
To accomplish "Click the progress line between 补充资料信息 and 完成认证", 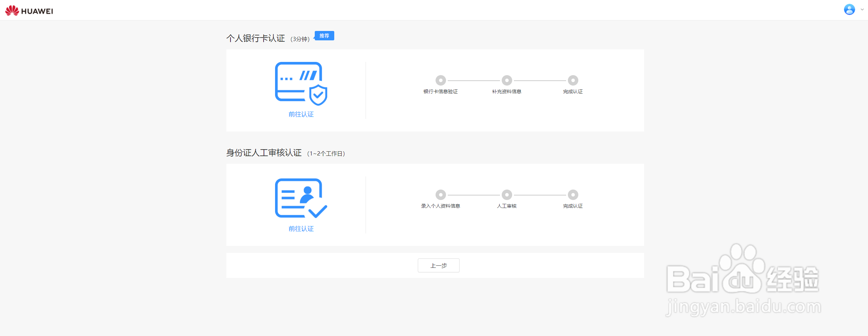I will [540, 80].
